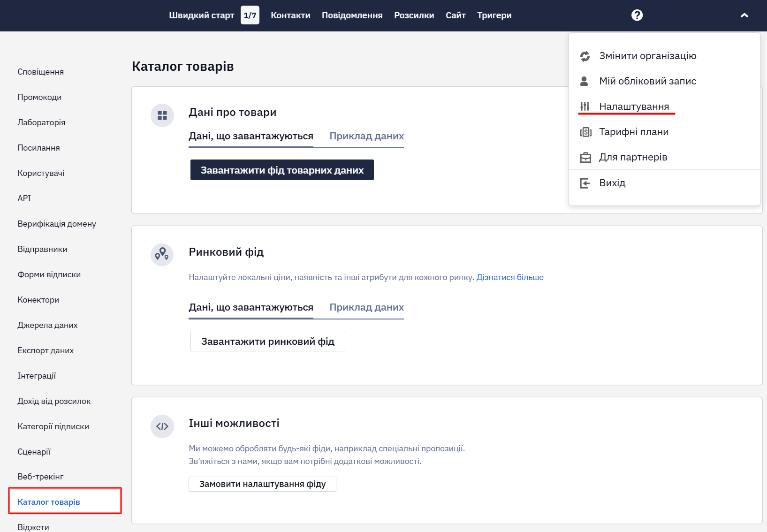Open Джерела даних in the sidebar
This screenshot has height=532, width=767.
[x=47, y=325]
